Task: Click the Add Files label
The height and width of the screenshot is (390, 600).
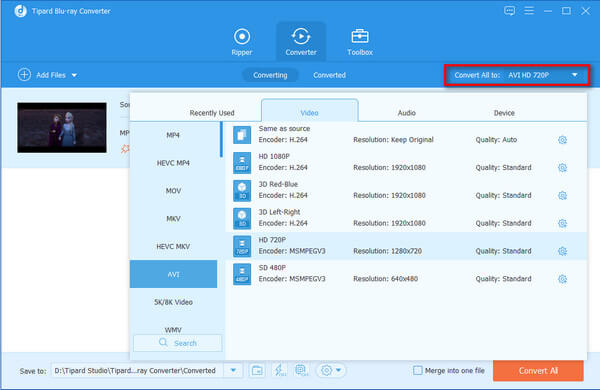Action: pyautogui.click(x=51, y=75)
